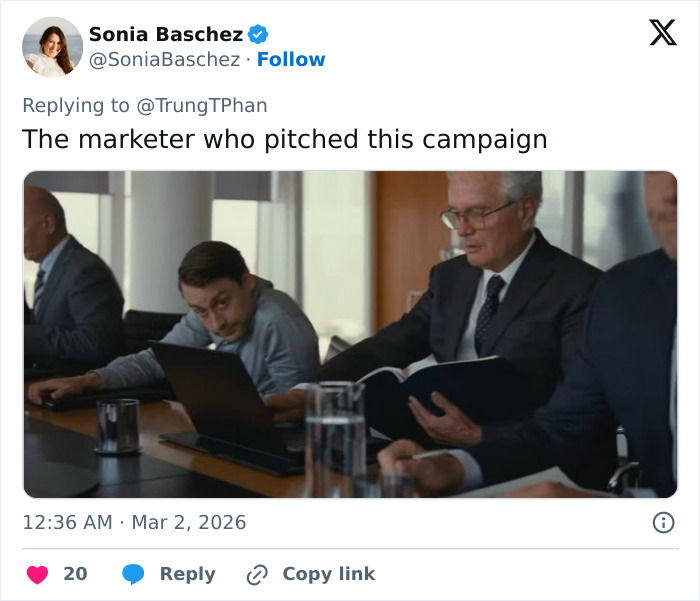Click the tweet text about the marketer

285,139
